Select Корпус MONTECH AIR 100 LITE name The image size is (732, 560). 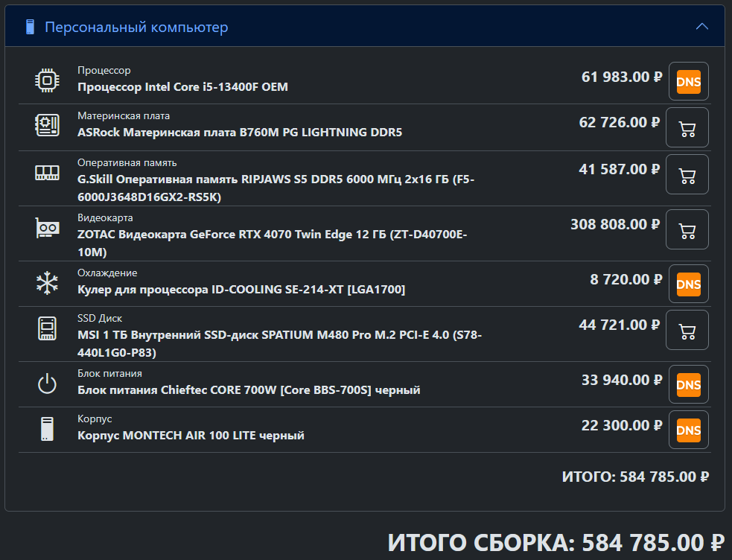tap(191, 436)
